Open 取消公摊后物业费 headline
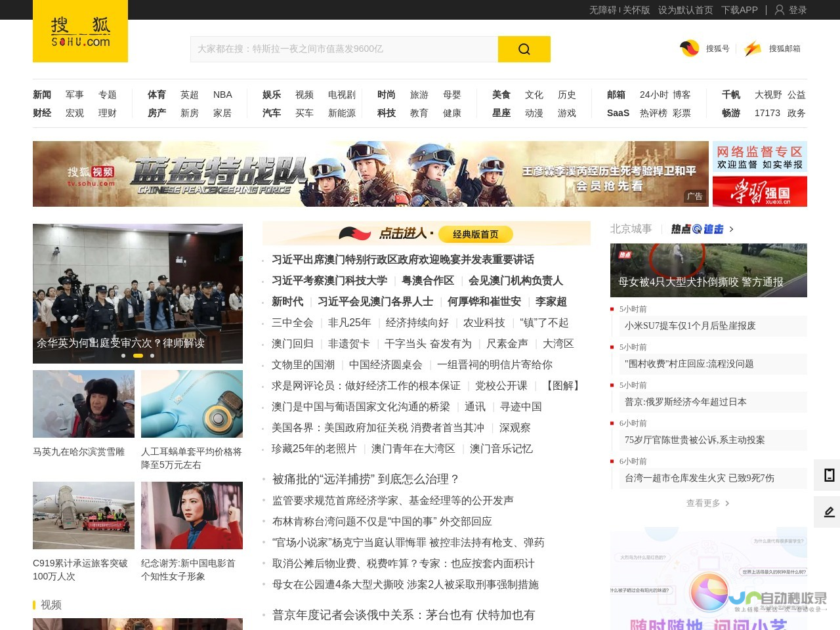840x630 pixels. [x=404, y=564]
